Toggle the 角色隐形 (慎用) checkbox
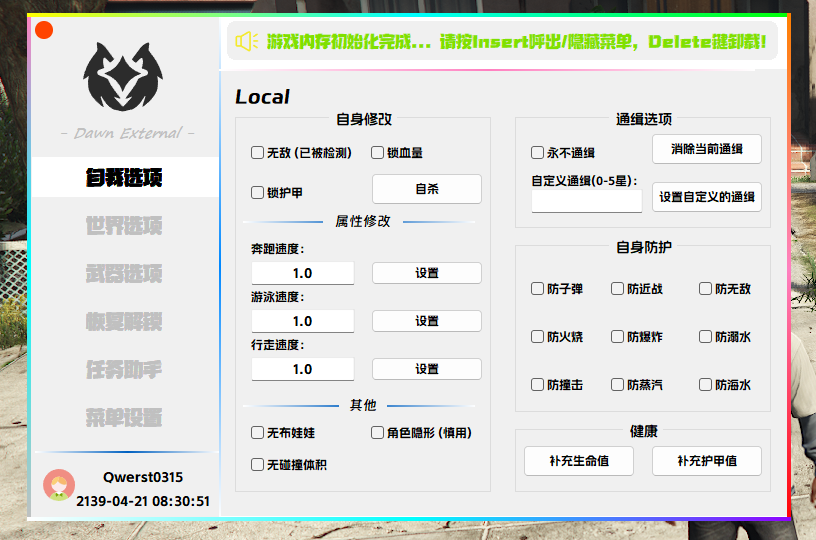816x540 pixels. click(378, 433)
